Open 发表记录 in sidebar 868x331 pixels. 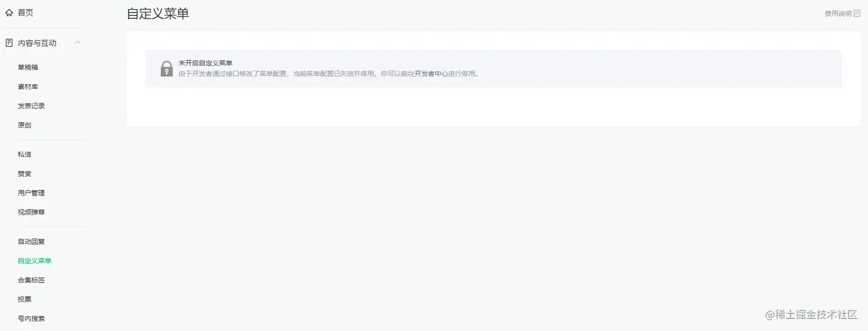32,106
